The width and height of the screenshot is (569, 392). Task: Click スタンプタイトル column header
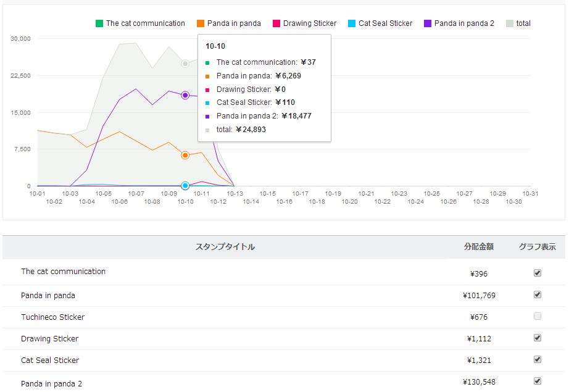pyautogui.click(x=225, y=247)
